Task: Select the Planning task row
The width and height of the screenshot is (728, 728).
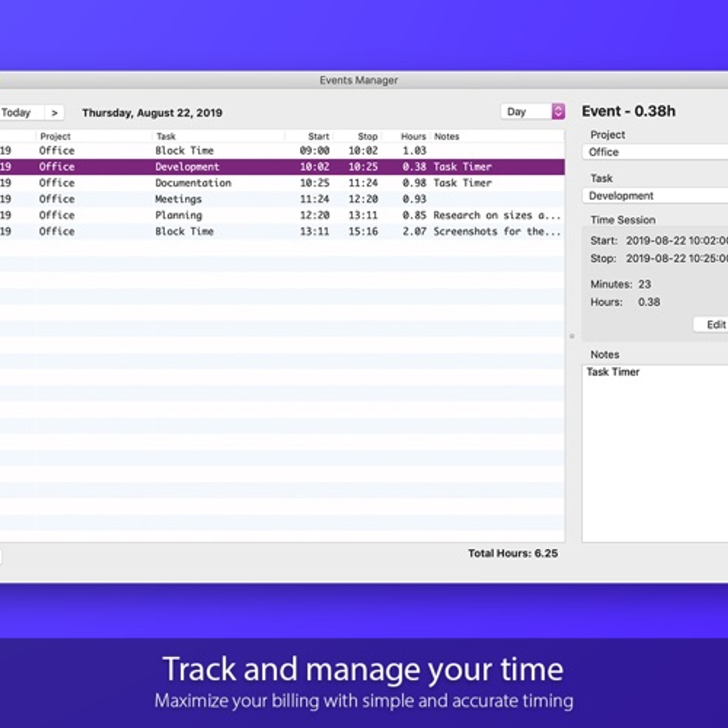Action: 282,215
